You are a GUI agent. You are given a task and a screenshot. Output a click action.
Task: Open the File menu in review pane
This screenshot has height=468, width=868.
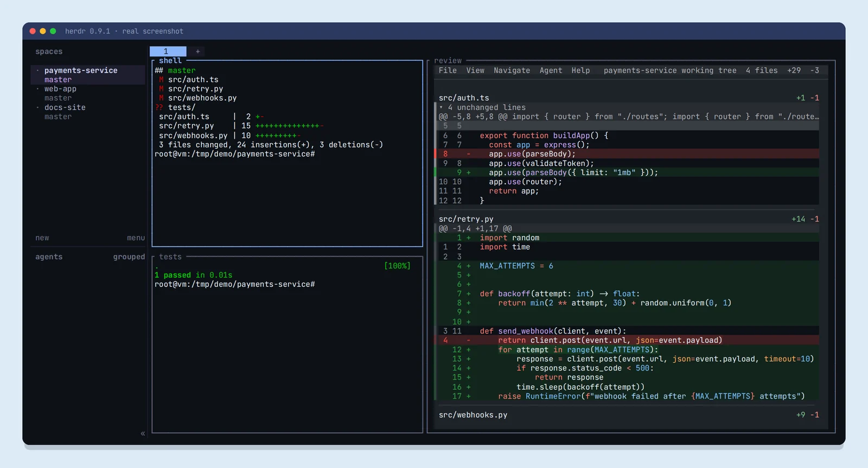[x=448, y=70]
